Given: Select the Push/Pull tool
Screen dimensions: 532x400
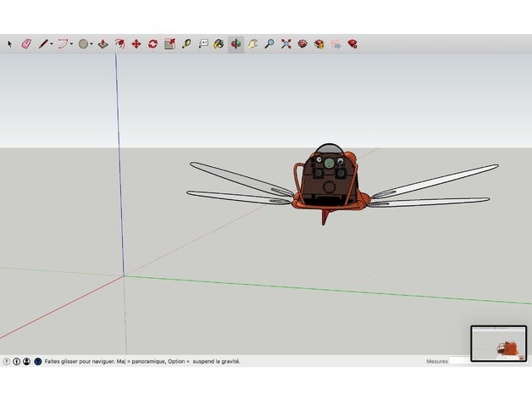Looking at the screenshot, I should pyautogui.click(x=103, y=43).
